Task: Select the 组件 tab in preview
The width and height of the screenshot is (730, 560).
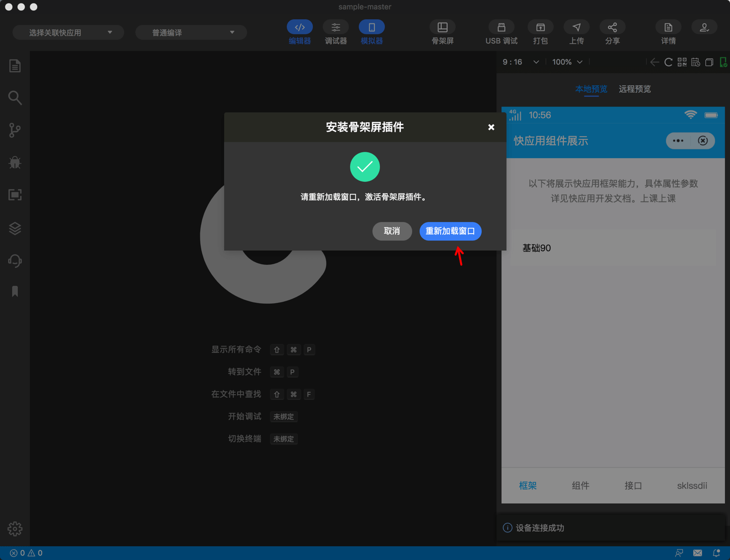Action: (x=580, y=485)
